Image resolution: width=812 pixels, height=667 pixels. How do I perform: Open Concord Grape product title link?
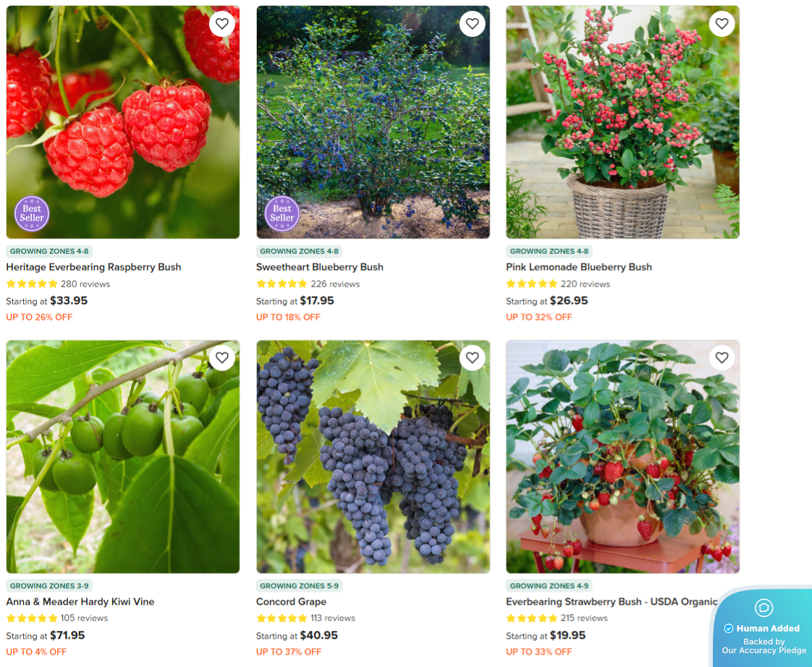(291, 602)
